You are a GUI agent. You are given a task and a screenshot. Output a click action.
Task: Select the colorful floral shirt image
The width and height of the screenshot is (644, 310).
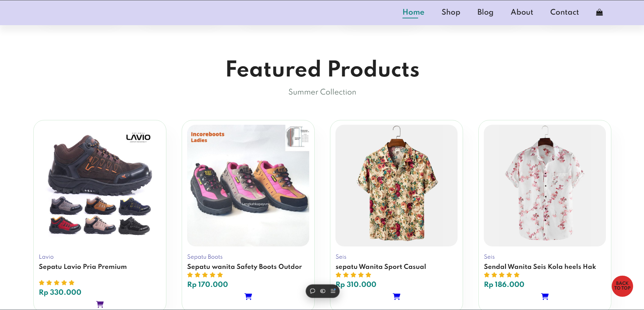(x=396, y=185)
